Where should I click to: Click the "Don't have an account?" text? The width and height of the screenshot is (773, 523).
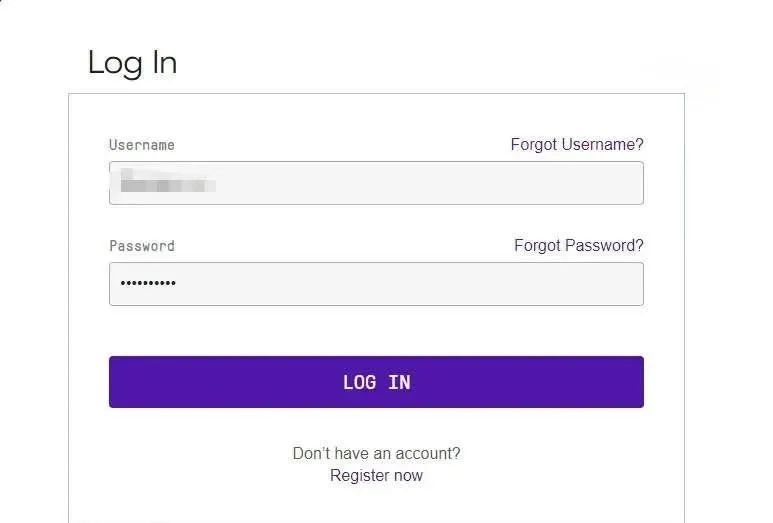click(x=376, y=453)
